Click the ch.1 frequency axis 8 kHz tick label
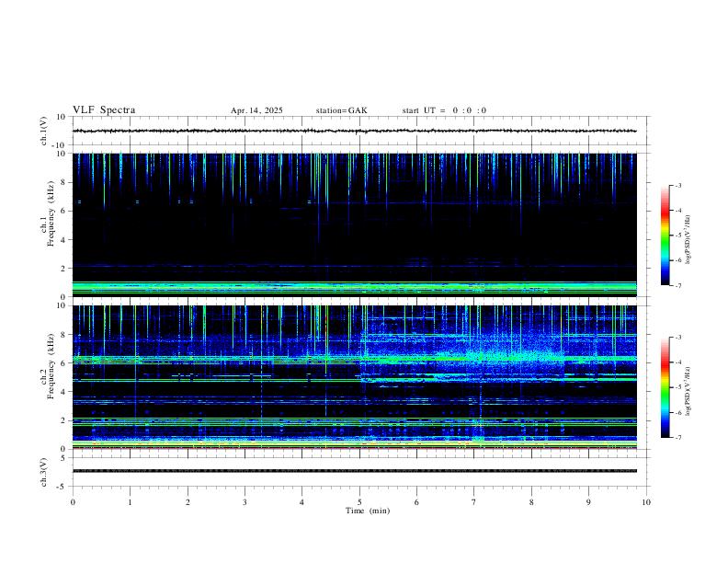 [63, 182]
